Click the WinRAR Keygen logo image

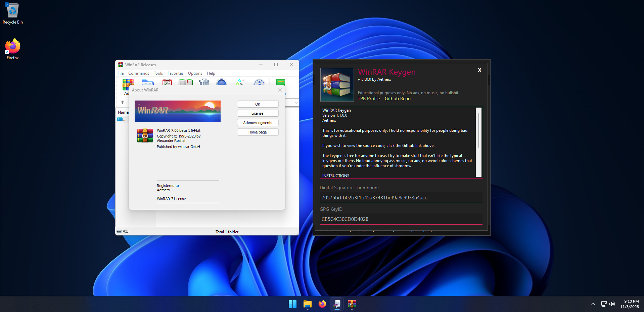(337, 85)
